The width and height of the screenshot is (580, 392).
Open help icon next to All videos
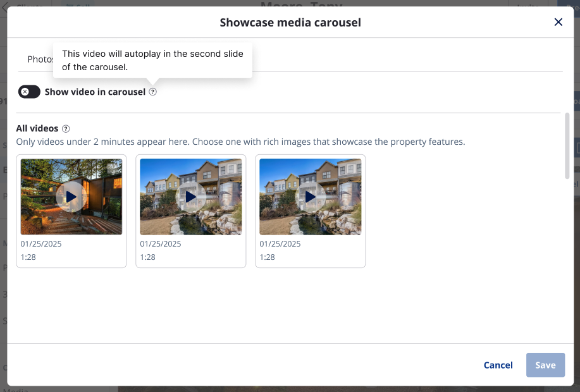pos(66,129)
